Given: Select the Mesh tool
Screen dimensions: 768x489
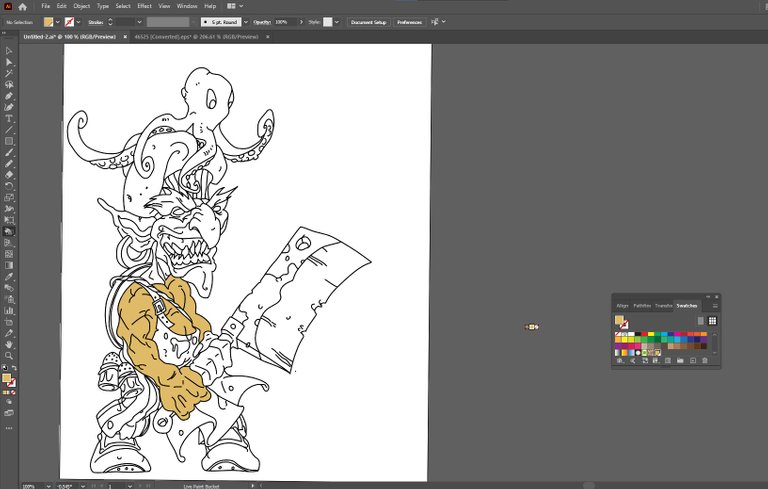Looking at the screenshot, I should [x=9, y=254].
